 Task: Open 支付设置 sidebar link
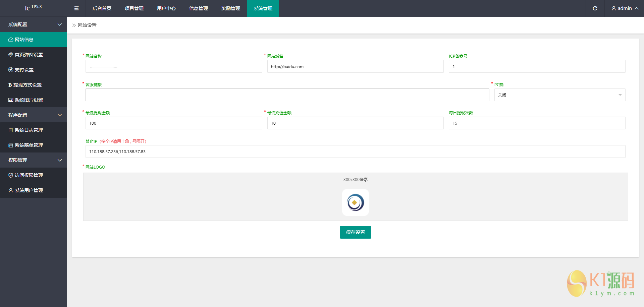click(34, 70)
